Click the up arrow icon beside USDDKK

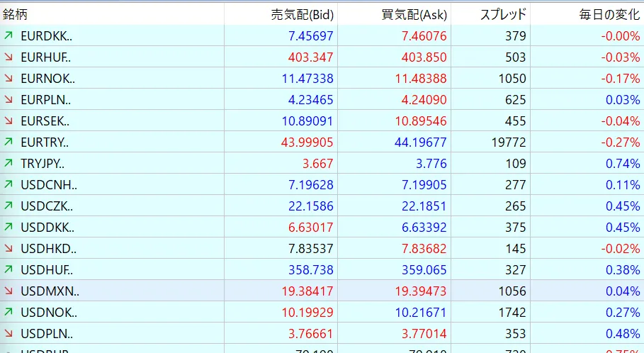(9, 227)
